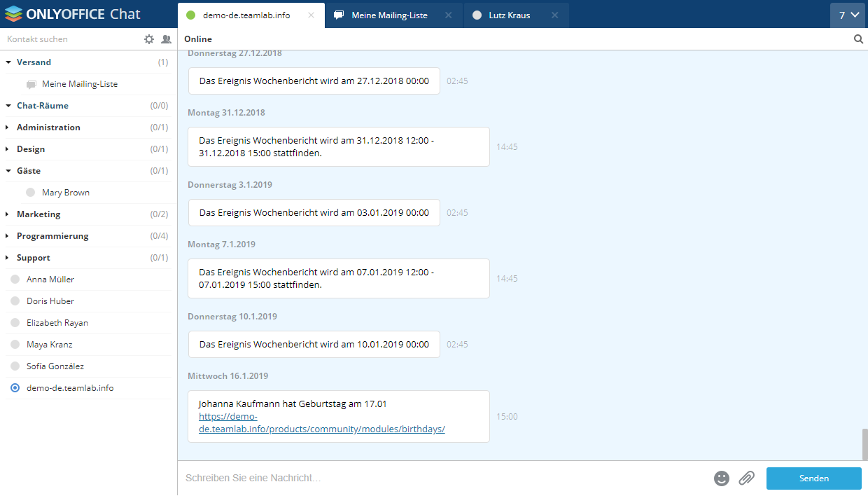The height and width of the screenshot is (496, 868).
Task: Open the emoji smiley picker
Action: click(x=721, y=478)
